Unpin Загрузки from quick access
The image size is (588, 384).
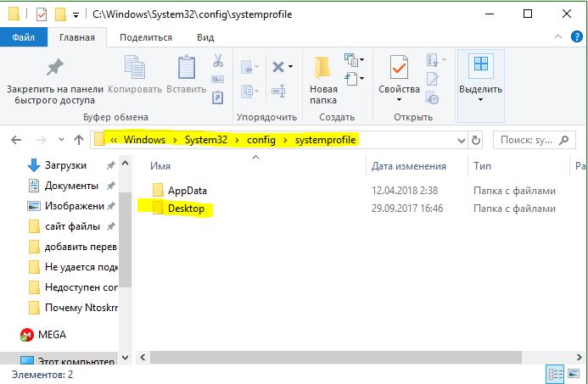point(110,165)
